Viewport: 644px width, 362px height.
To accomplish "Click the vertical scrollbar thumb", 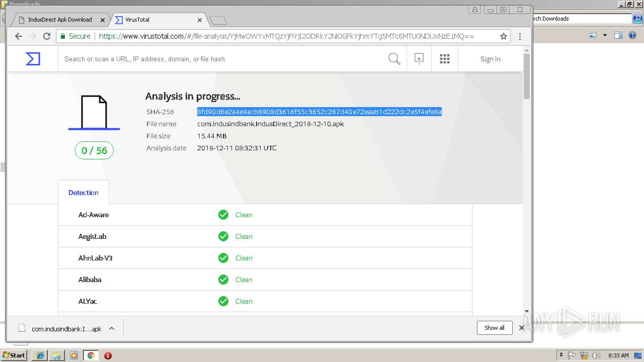I will (527, 76).
